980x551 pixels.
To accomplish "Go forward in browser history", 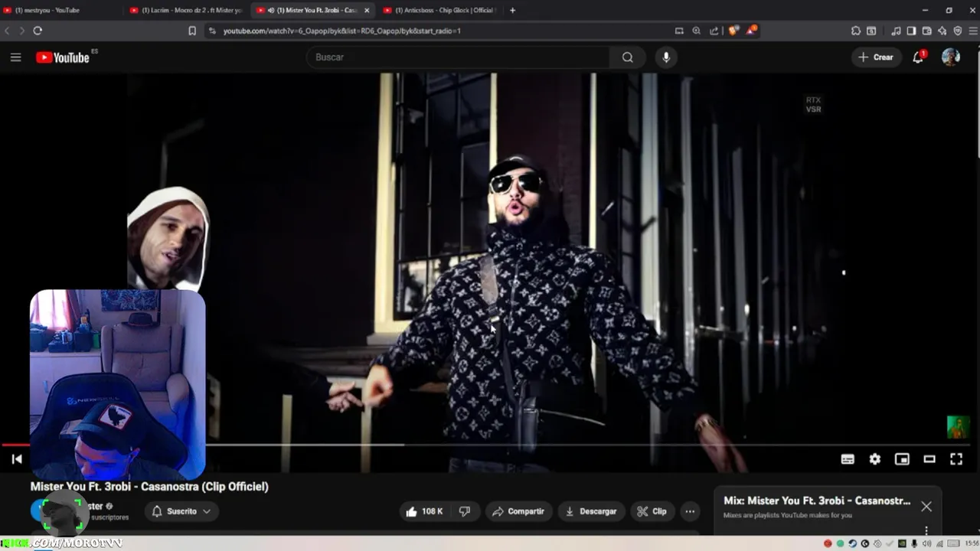I will [21, 31].
